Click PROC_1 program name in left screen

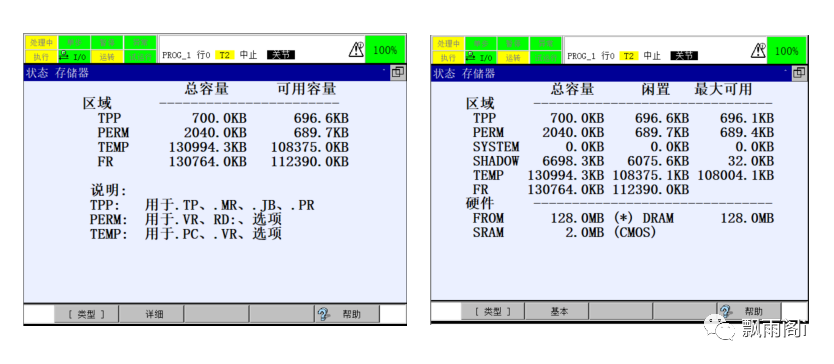click(177, 55)
